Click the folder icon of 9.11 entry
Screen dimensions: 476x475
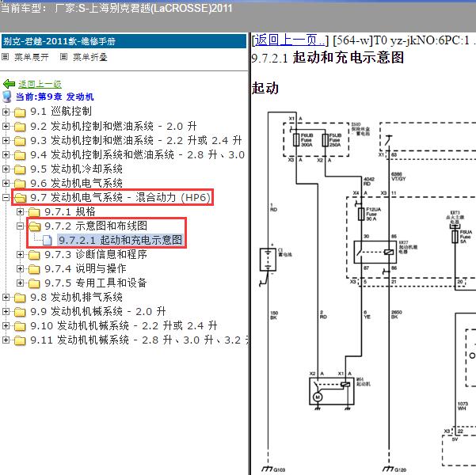[x=20, y=340]
